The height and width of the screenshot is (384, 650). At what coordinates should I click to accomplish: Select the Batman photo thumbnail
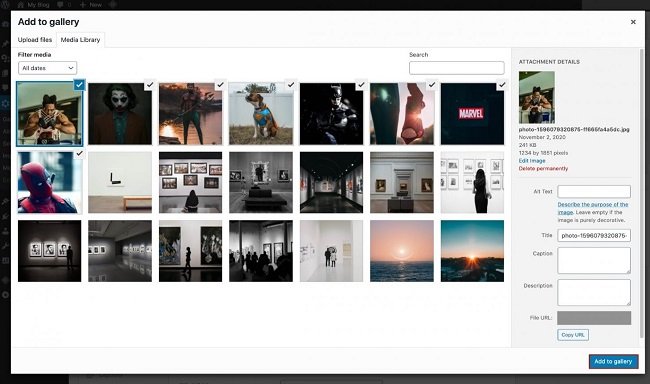point(331,114)
